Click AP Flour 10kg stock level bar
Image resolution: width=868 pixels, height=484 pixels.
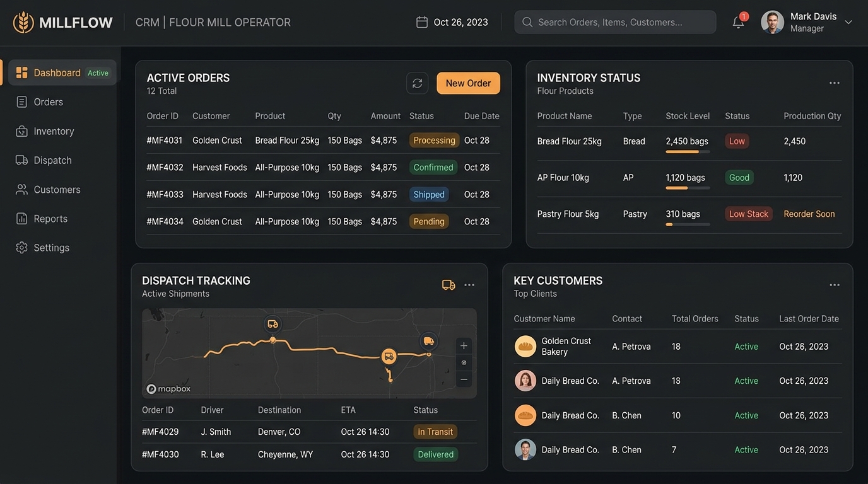click(688, 188)
